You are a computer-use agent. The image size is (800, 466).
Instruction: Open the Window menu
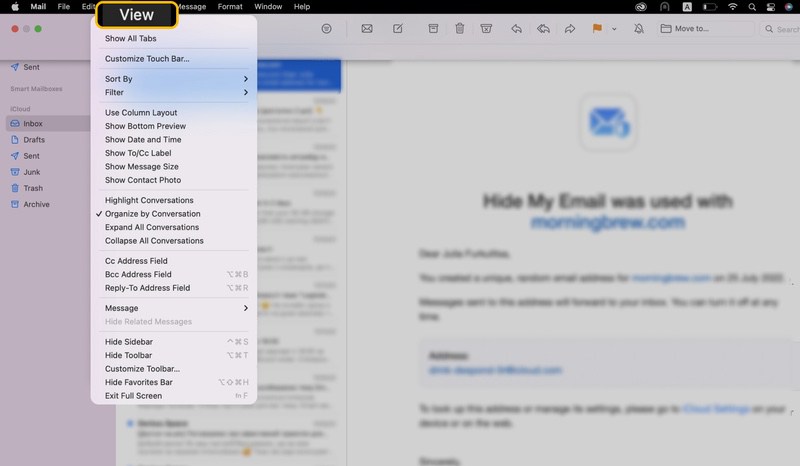pyautogui.click(x=268, y=7)
